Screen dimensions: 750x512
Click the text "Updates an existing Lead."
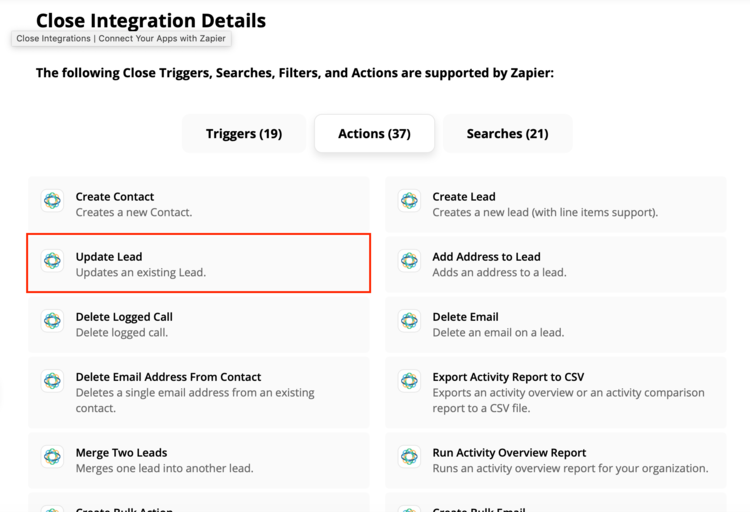(x=141, y=273)
